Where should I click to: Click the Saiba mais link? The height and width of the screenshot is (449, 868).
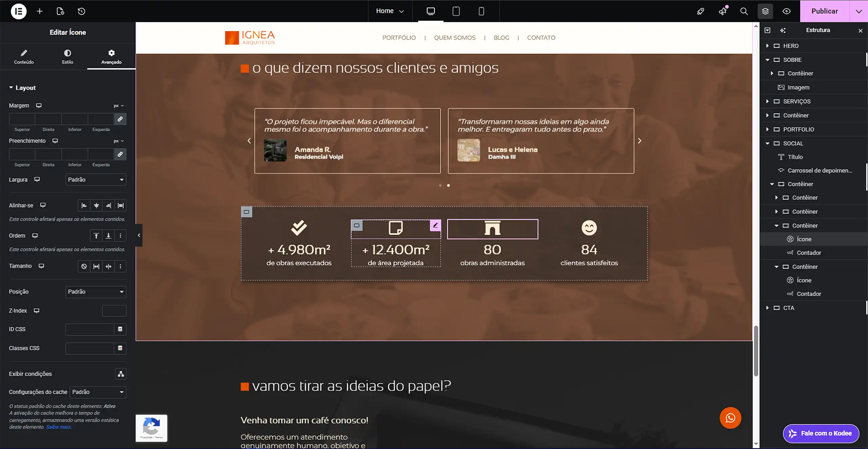(x=58, y=427)
